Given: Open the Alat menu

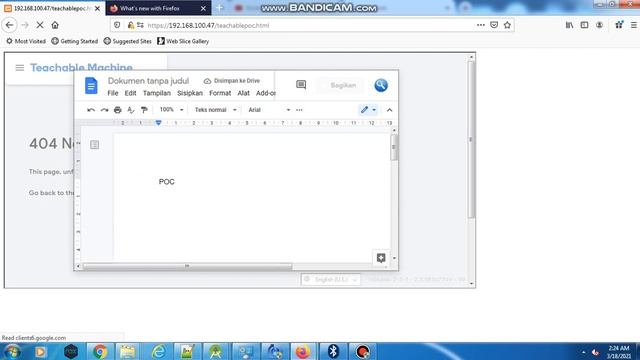Looking at the screenshot, I should pos(243,93).
